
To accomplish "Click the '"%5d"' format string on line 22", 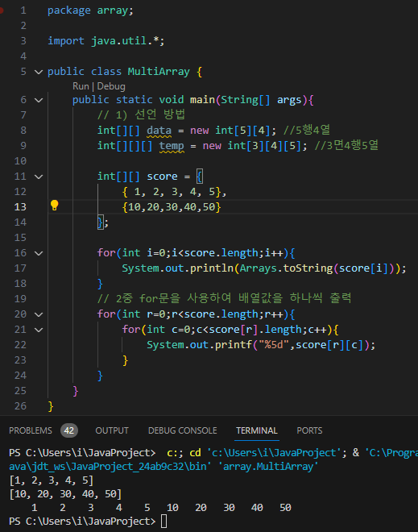I will [274, 345].
